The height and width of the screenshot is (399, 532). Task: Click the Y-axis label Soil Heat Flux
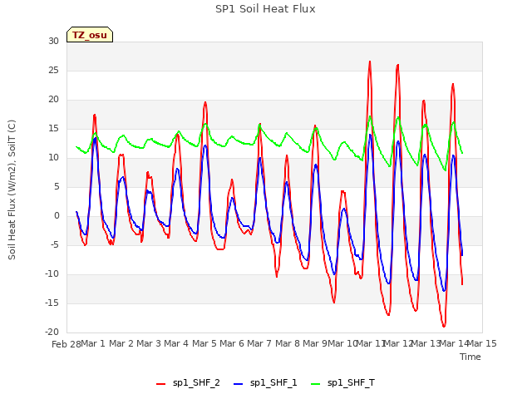tap(12, 190)
